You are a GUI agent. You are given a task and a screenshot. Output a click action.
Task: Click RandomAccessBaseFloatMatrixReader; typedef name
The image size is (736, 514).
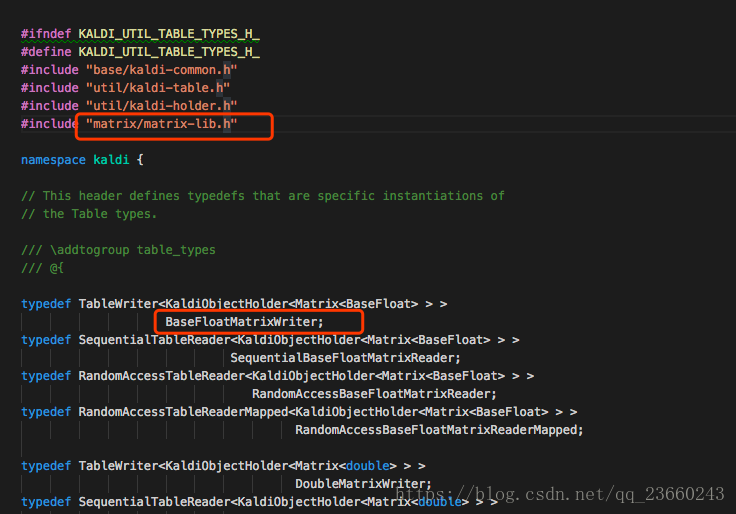pos(374,394)
